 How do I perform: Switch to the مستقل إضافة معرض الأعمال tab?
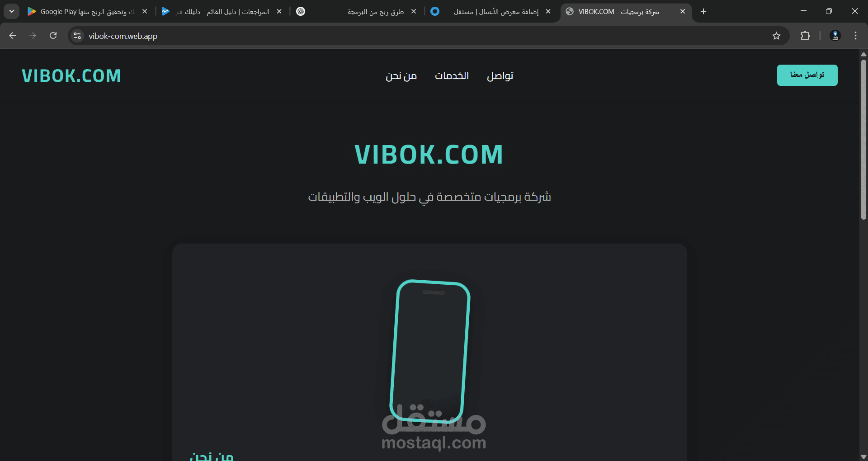(491, 11)
